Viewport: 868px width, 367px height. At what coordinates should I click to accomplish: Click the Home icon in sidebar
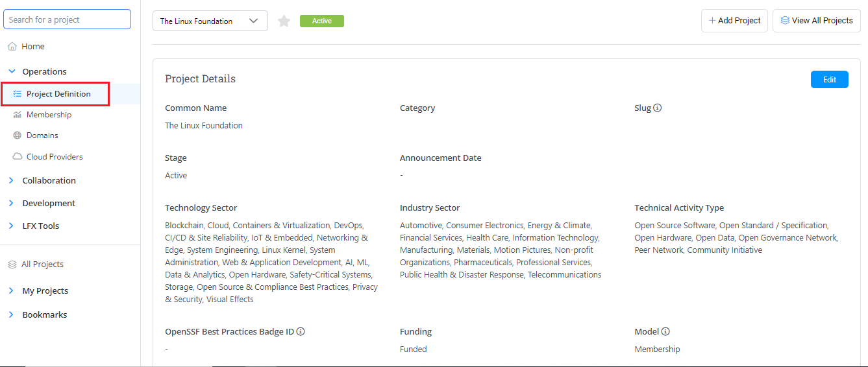click(x=12, y=47)
